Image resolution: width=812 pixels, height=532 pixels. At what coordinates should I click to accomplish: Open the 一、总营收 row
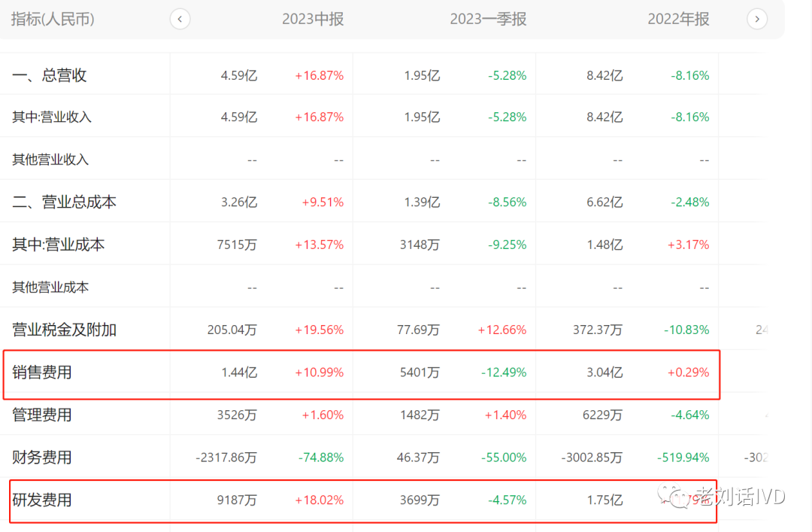click(50, 75)
